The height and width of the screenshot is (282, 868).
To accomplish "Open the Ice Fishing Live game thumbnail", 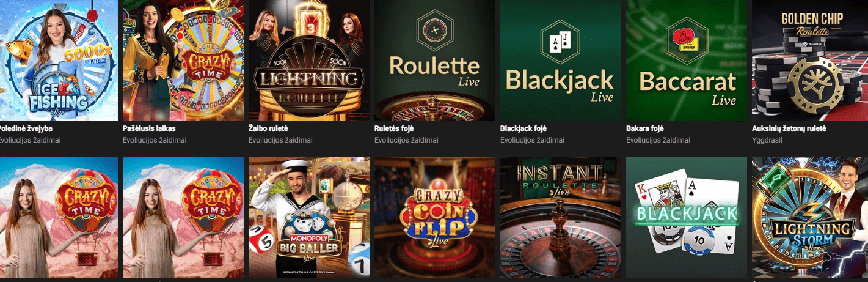I will 59,61.
